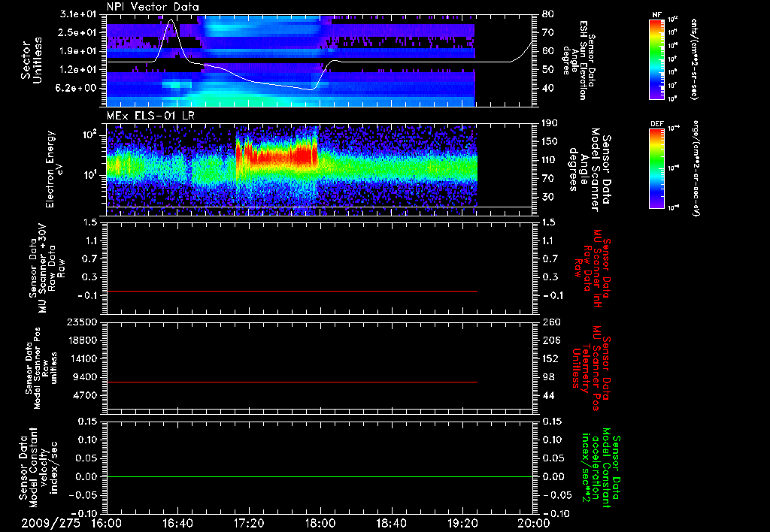770x532 pixels.
Task: Click the '17:20' time tick label
Action: point(249,523)
